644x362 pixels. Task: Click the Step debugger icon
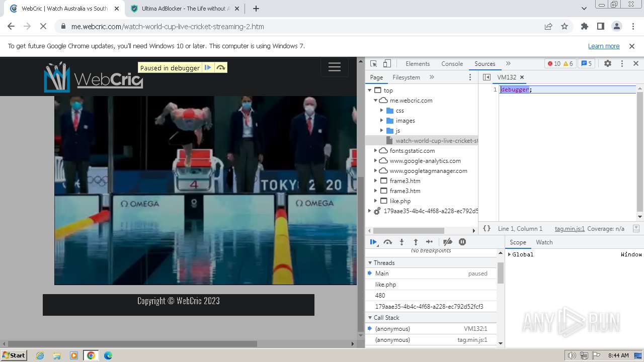point(429,242)
